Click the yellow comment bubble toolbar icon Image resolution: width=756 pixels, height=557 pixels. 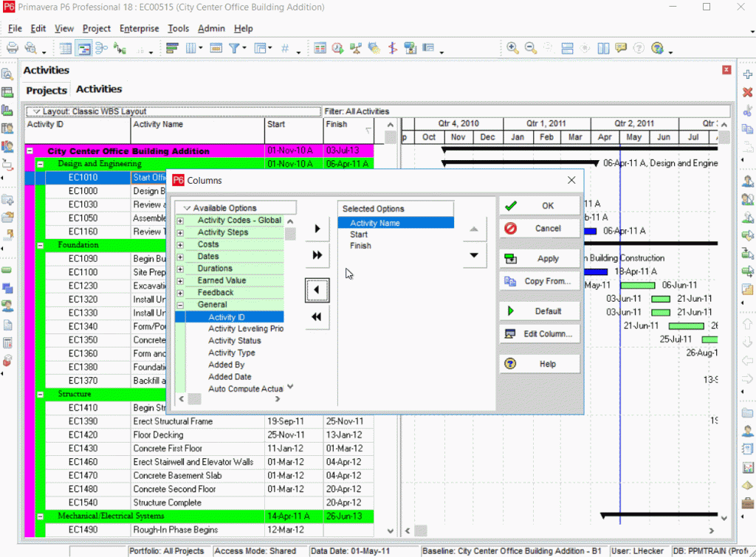click(621, 48)
